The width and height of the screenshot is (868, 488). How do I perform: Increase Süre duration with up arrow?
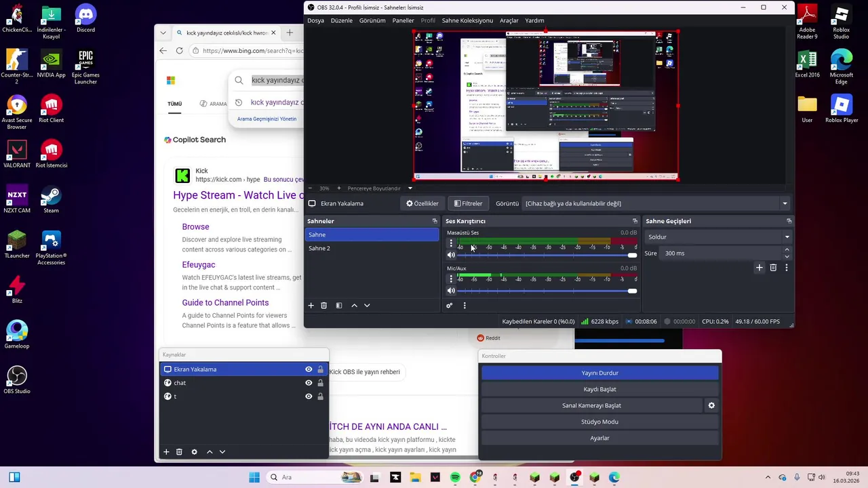pyautogui.click(x=787, y=250)
